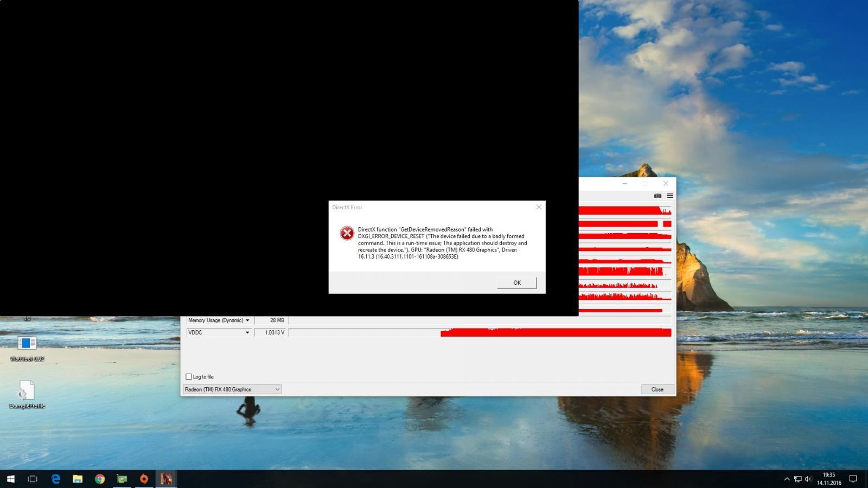Open Origin from the taskbar
868x488 pixels.
pos(144,479)
